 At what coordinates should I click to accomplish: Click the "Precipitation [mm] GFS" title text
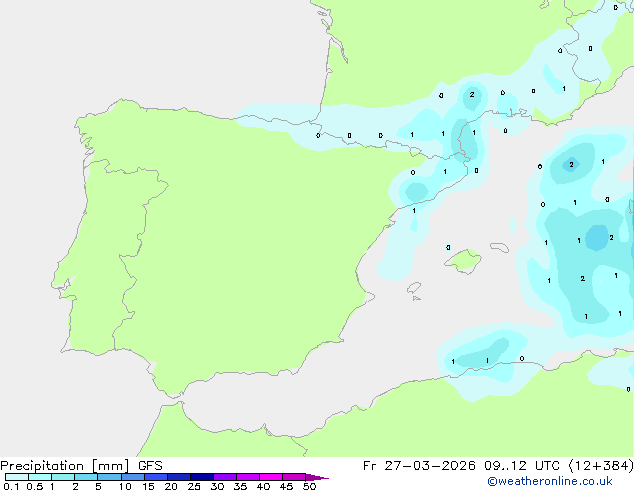81,466
